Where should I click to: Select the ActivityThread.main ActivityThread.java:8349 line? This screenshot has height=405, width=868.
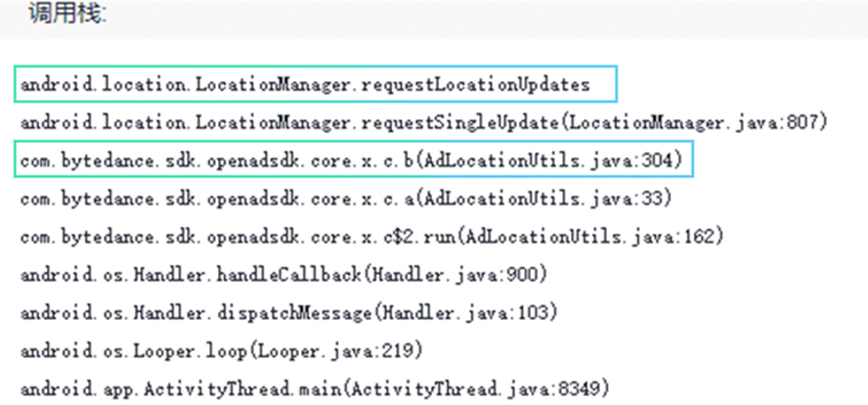315,389
